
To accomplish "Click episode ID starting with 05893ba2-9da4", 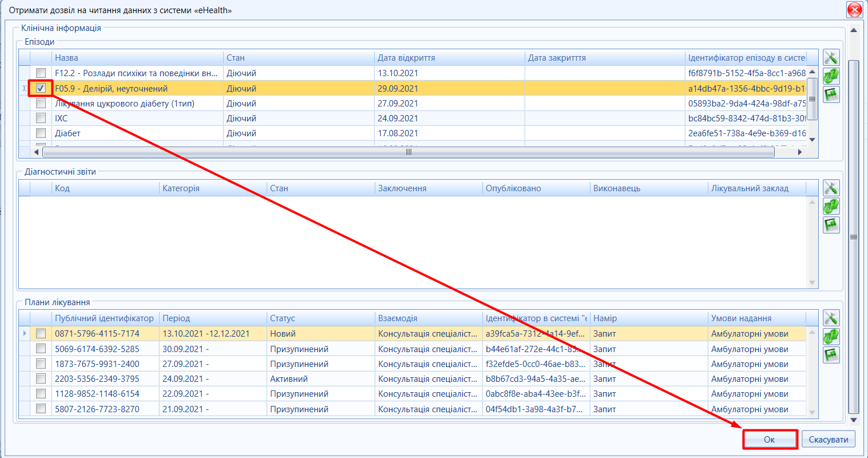I will 747,104.
